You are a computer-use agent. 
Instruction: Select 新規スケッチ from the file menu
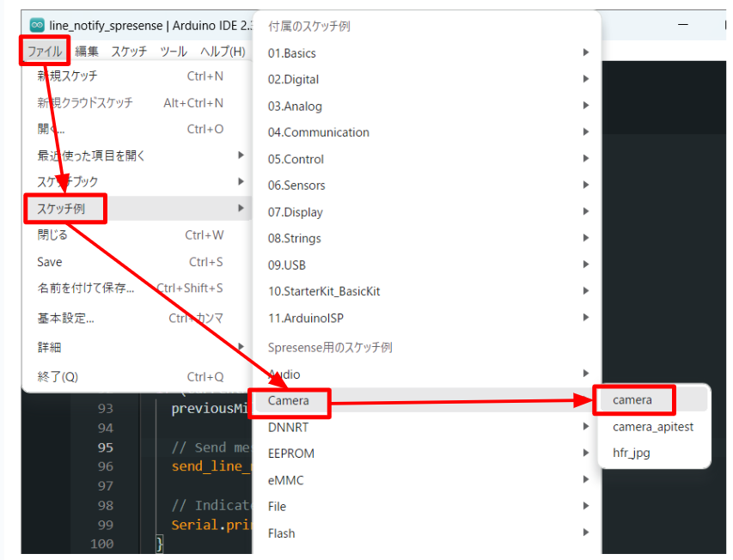pos(67,76)
